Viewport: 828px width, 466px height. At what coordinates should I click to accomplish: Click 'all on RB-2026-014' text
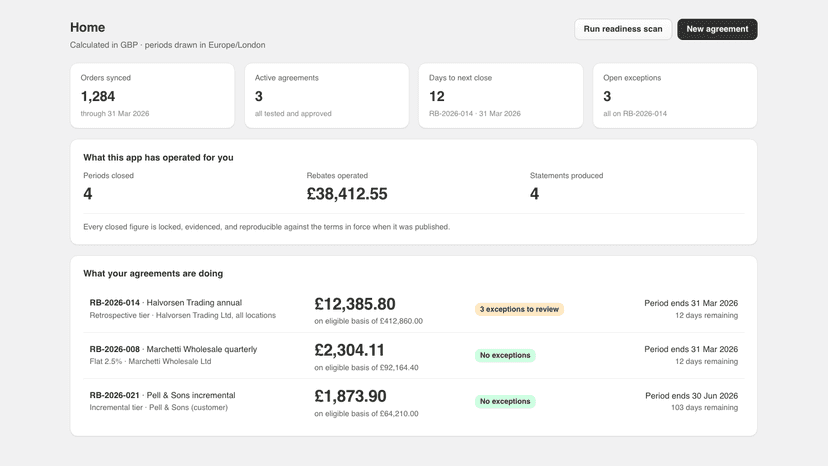[x=635, y=114]
